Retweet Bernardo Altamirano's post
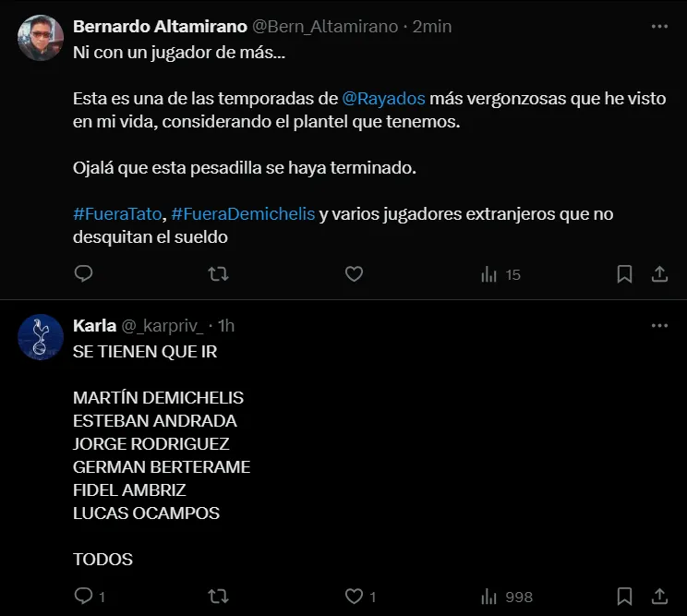687x616 pixels. pyautogui.click(x=218, y=274)
